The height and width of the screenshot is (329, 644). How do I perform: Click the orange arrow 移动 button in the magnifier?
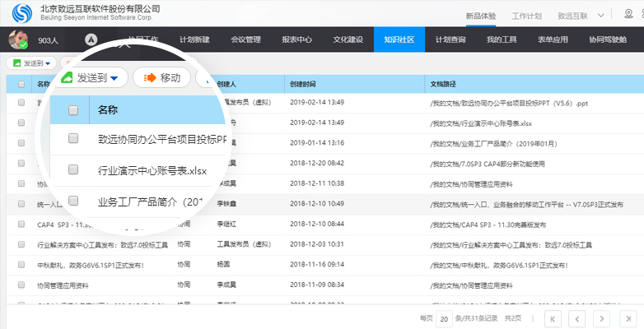point(162,78)
